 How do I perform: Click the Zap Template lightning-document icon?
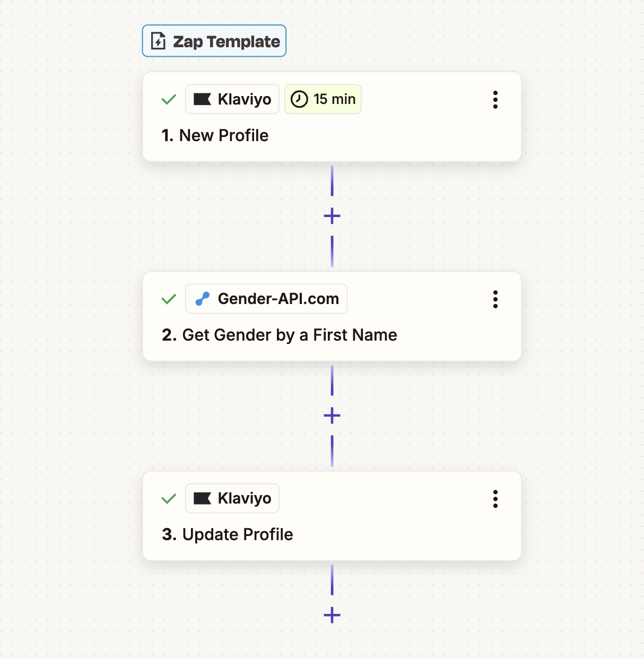point(158,41)
